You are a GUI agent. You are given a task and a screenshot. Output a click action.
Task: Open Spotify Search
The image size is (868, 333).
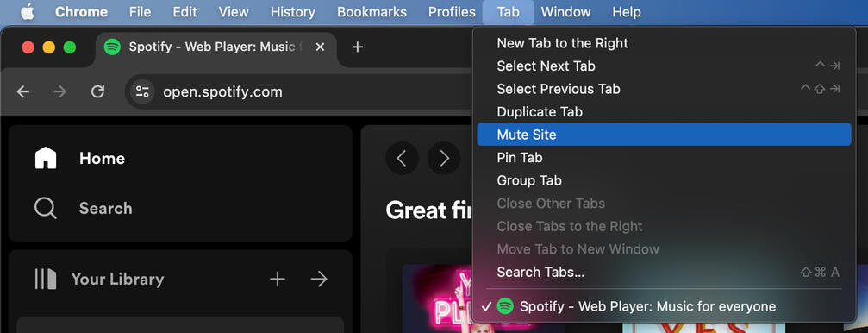tap(105, 208)
